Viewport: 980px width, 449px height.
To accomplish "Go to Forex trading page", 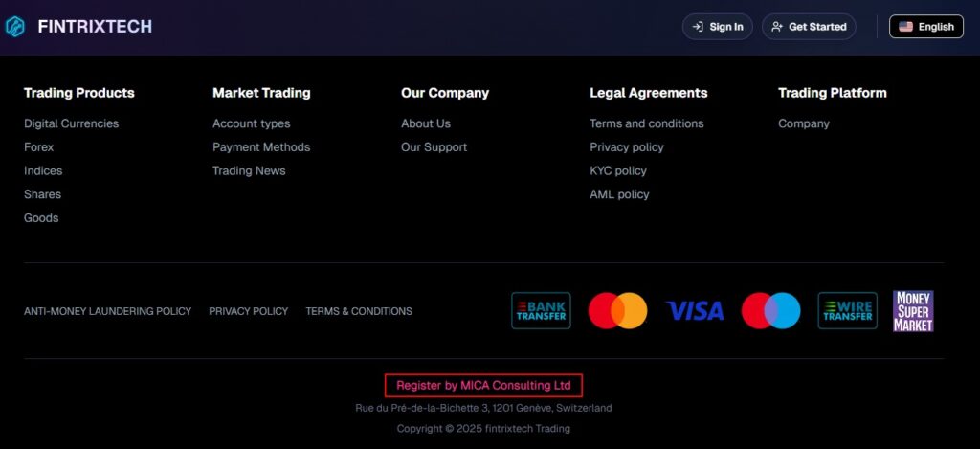I will (x=39, y=147).
